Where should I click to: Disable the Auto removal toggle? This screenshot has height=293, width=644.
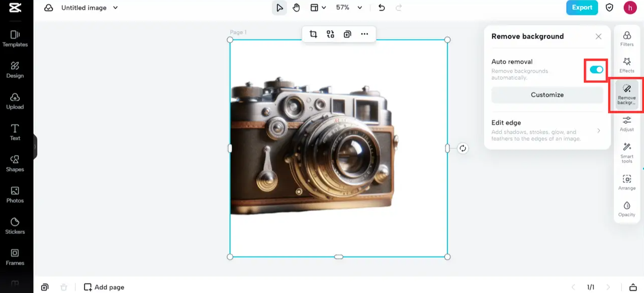(596, 70)
